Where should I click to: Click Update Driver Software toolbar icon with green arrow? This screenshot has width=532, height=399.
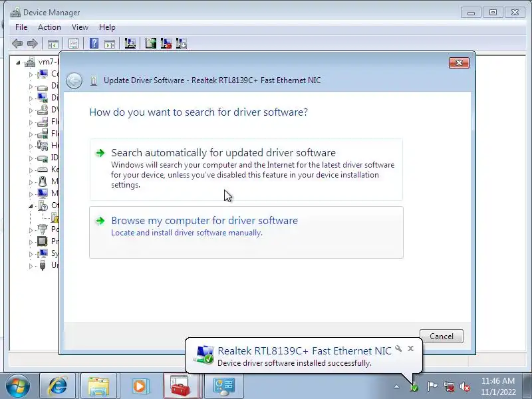[151, 43]
